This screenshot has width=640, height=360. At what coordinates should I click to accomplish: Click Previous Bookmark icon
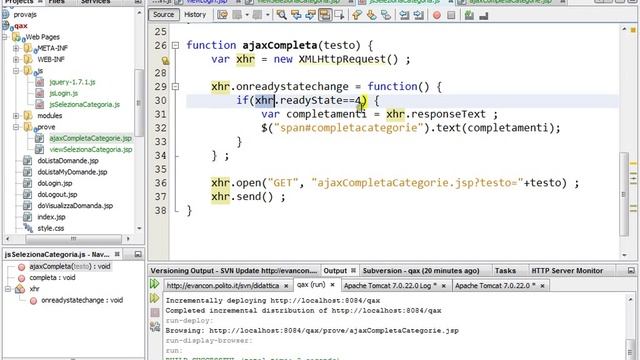point(357,15)
